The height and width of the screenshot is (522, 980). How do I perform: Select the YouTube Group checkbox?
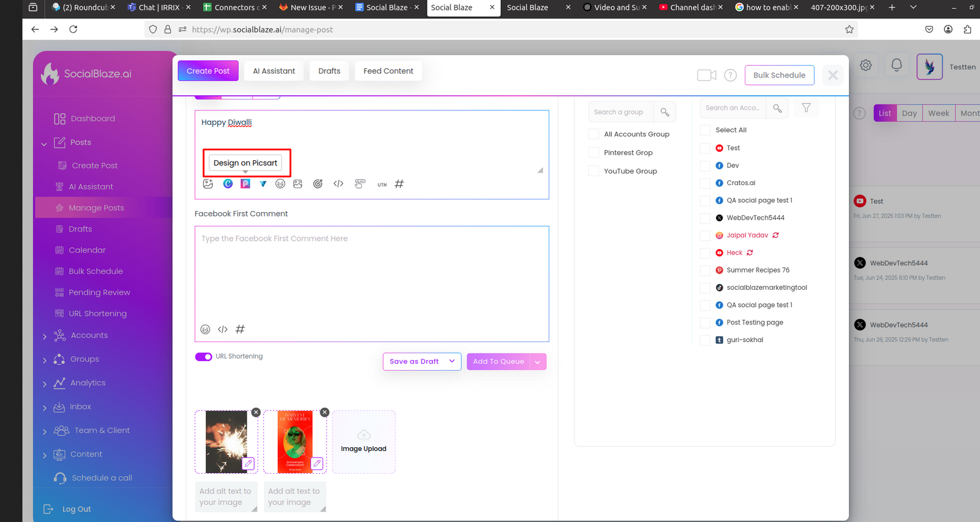tap(594, 171)
